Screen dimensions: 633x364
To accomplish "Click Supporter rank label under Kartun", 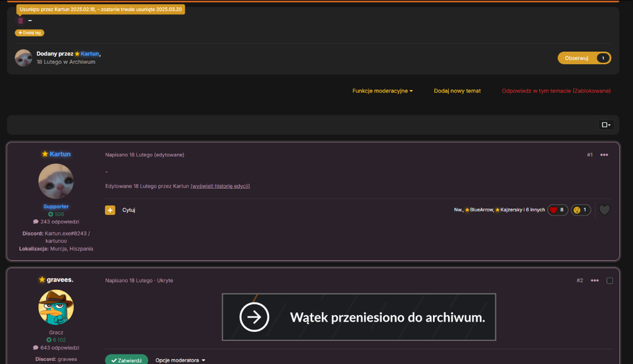I will pyautogui.click(x=56, y=206).
